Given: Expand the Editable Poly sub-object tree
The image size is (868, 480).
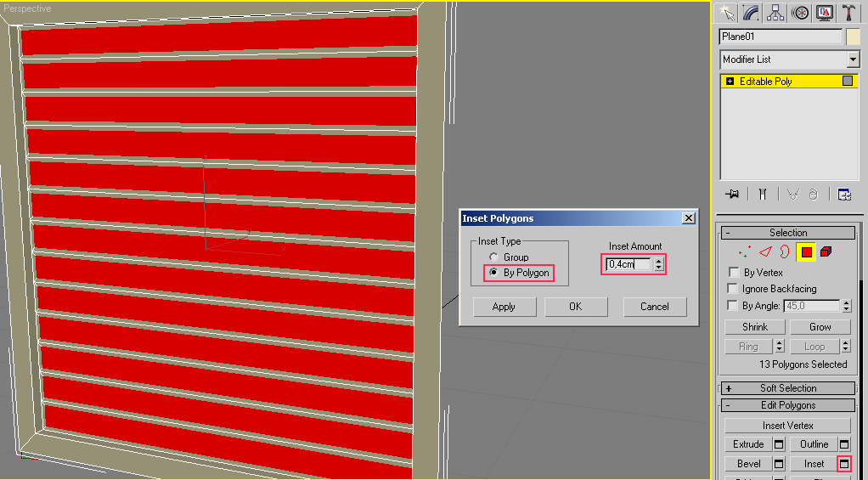Looking at the screenshot, I should (x=730, y=82).
